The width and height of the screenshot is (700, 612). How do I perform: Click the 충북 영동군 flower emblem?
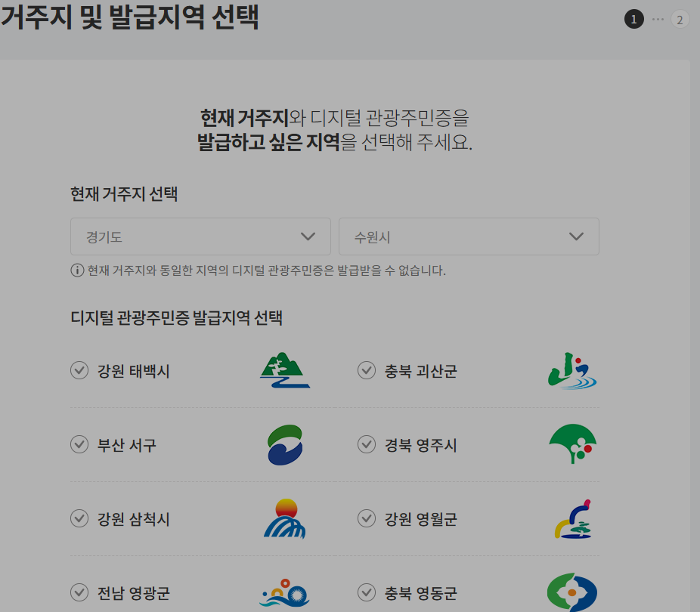572,592
